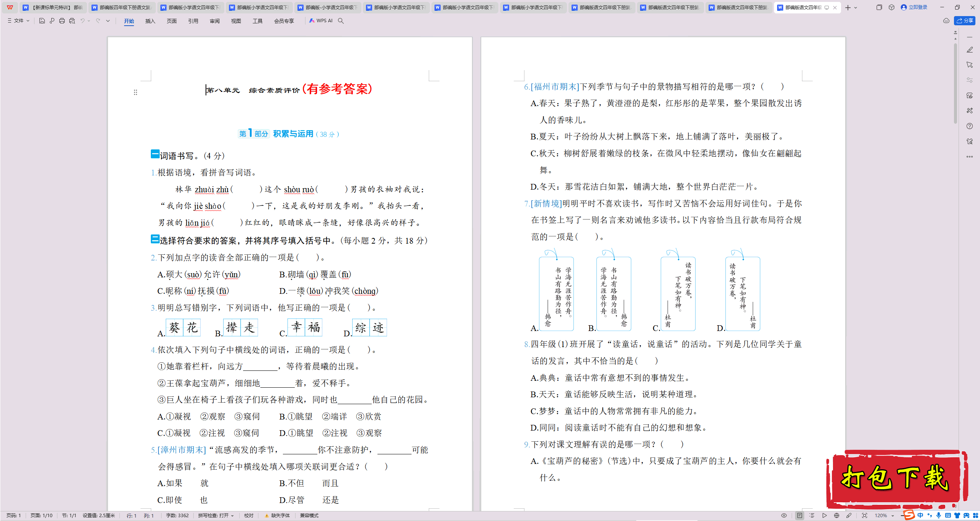Click bookmark image option A in question 7
Image resolution: width=980 pixels, height=521 pixels.
point(556,290)
